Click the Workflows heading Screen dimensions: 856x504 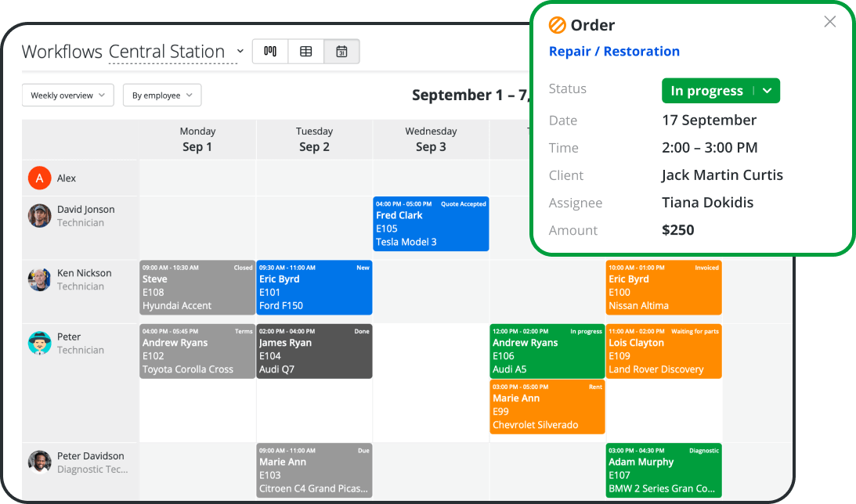(61, 51)
